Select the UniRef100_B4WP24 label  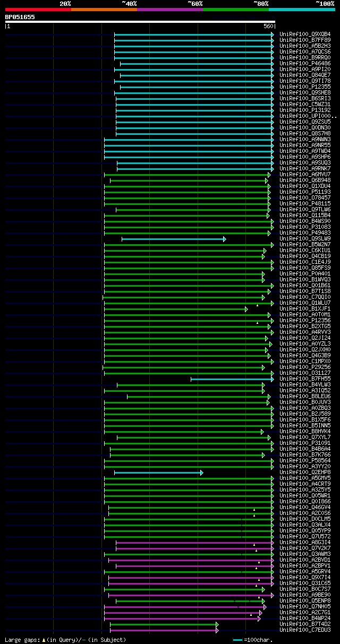click(305, 619)
